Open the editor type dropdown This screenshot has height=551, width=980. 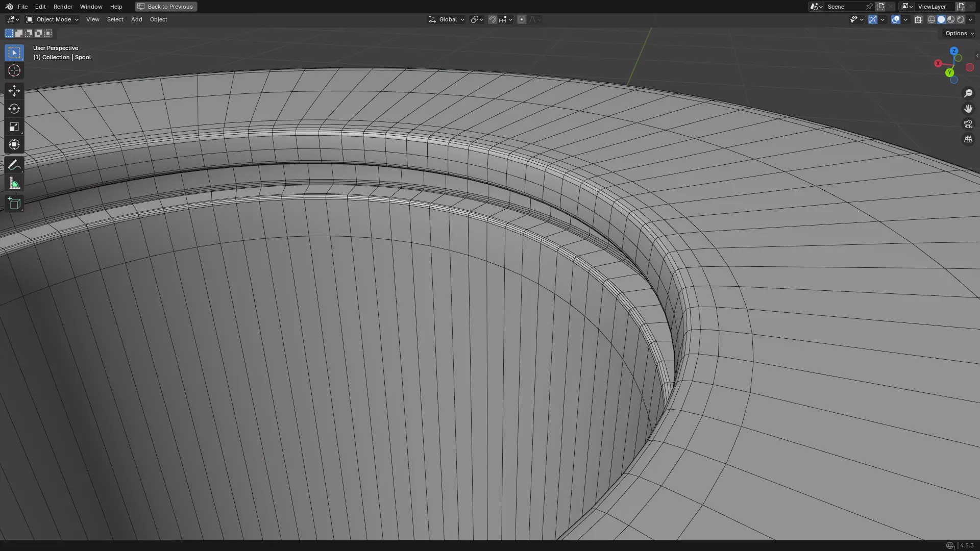(x=13, y=19)
